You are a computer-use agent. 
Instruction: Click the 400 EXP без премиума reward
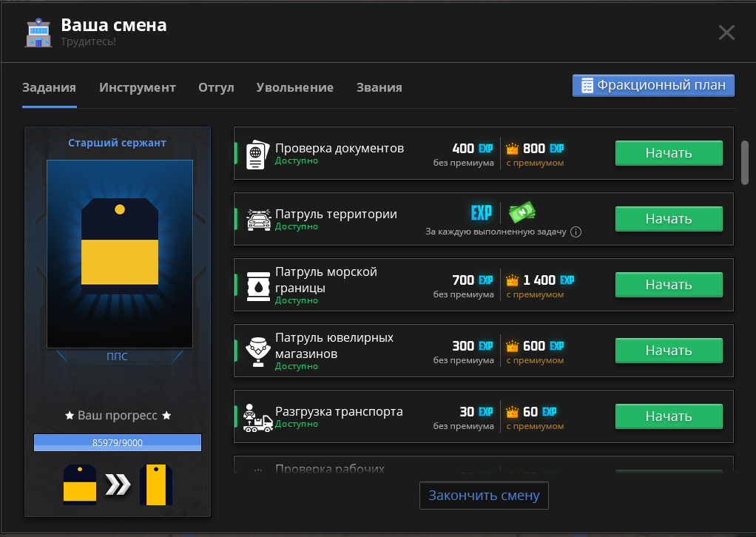464,155
